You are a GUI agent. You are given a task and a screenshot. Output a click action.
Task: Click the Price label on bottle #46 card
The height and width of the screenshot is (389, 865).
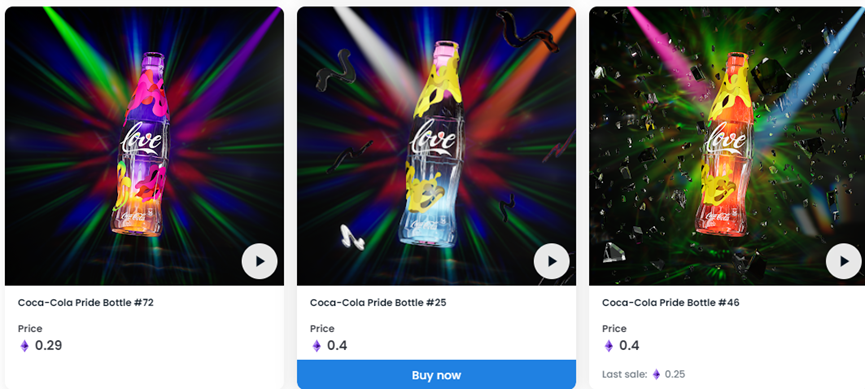click(x=614, y=328)
